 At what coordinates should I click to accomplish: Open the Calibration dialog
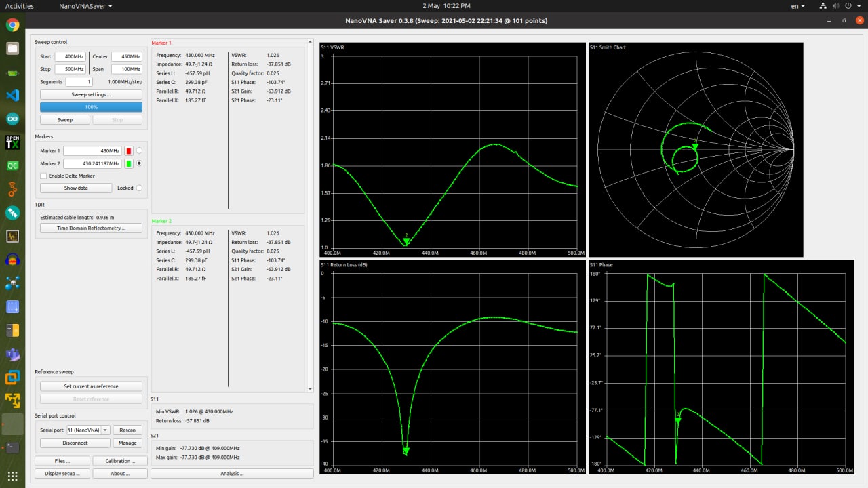pos(119,461)
